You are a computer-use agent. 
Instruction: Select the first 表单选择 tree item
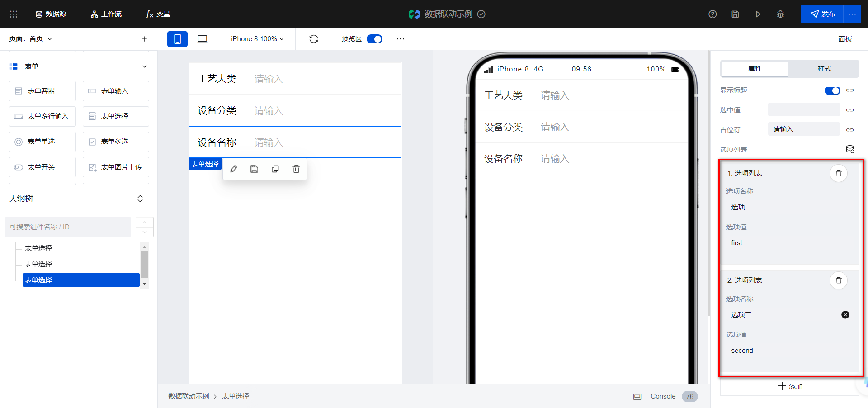(x=38, y=248)
